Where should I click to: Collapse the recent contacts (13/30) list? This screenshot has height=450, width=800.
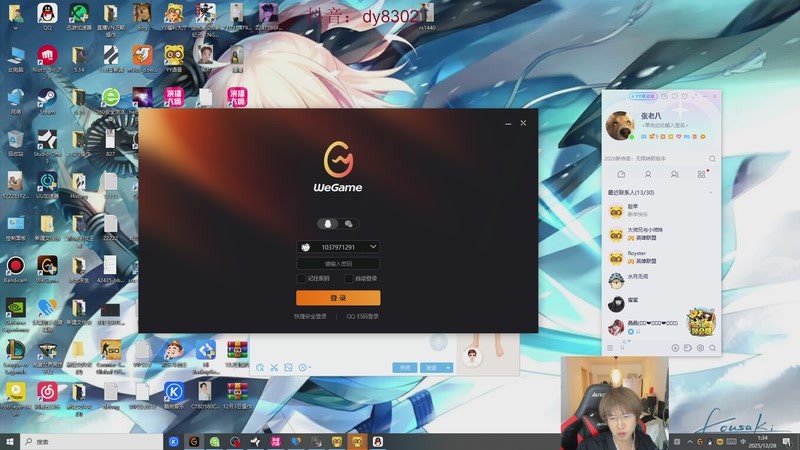711,193
